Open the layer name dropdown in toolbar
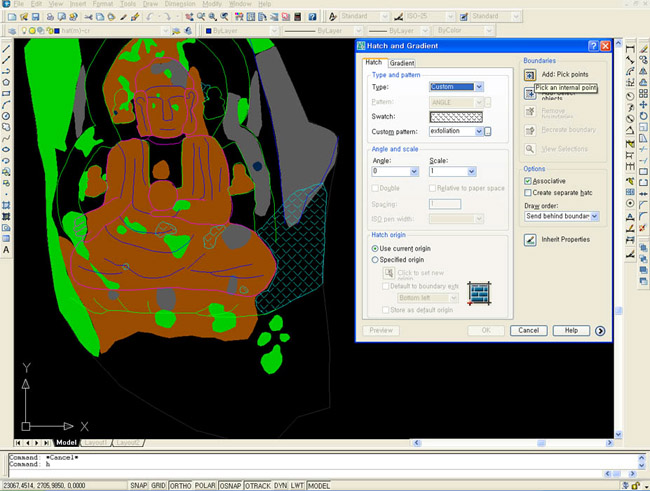 165,31
